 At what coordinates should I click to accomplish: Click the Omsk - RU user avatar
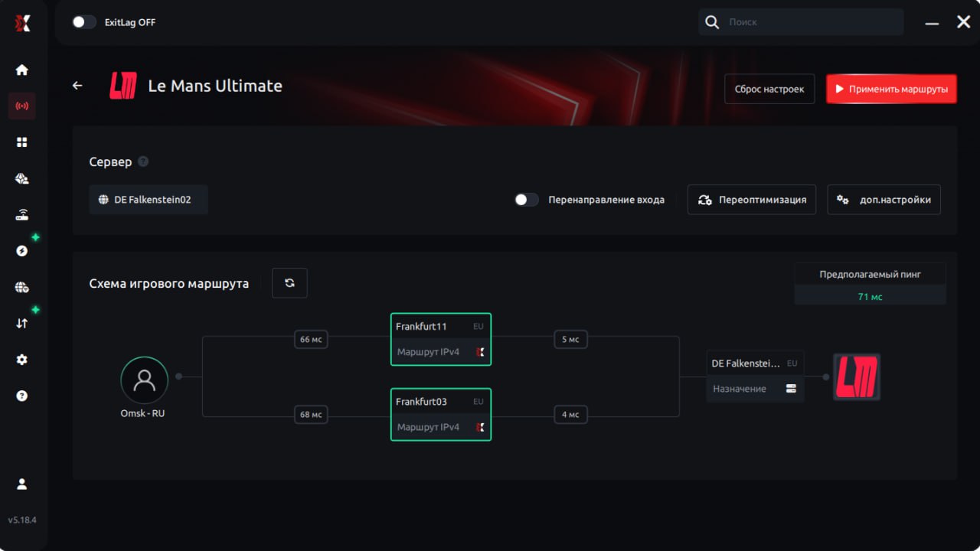[x=144, y=380]
